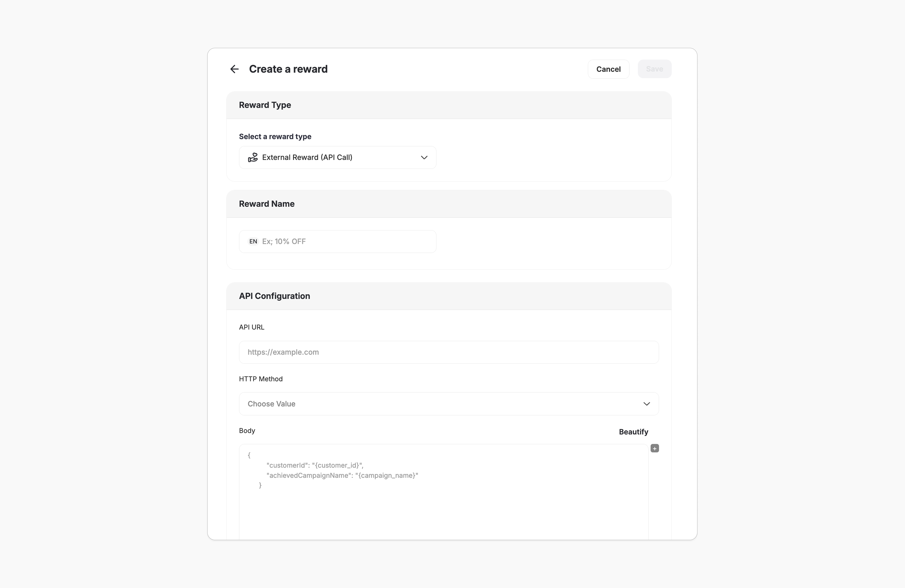Click the back arrow to return

coord(234,69)
